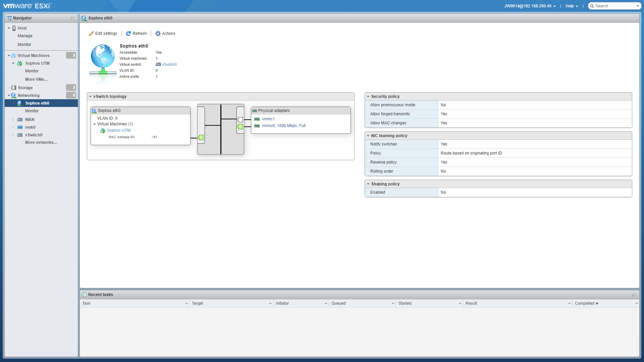Open the Actions menu

tap(165, 34)
